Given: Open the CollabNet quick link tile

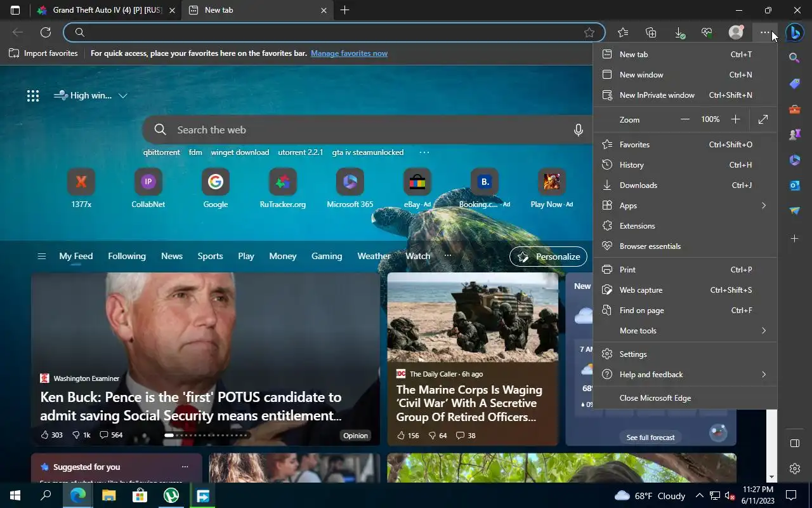Looking at the screenshot, I should (x=148, y=188).
